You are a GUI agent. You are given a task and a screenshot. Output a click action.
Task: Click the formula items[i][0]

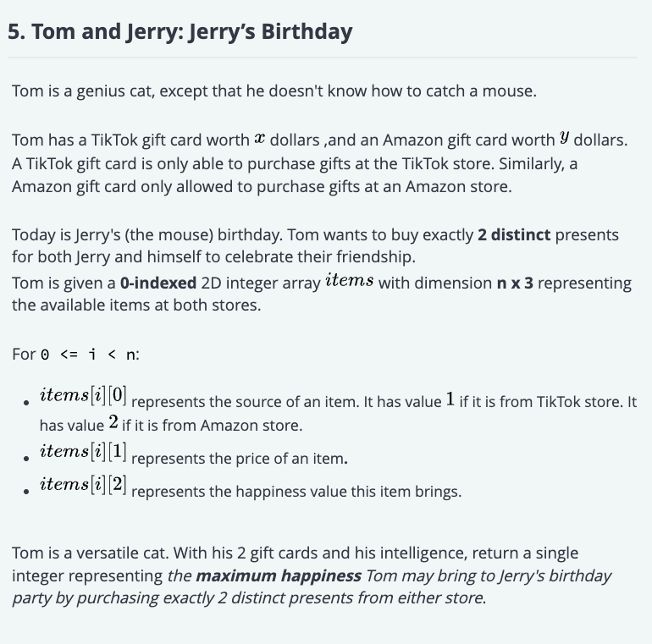pos(83,394)
